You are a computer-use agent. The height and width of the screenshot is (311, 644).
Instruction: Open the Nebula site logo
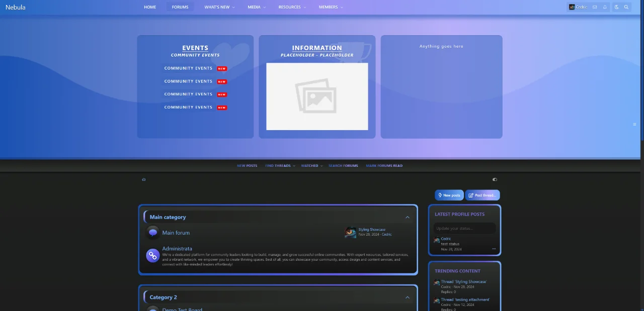[x=16, y=7]
